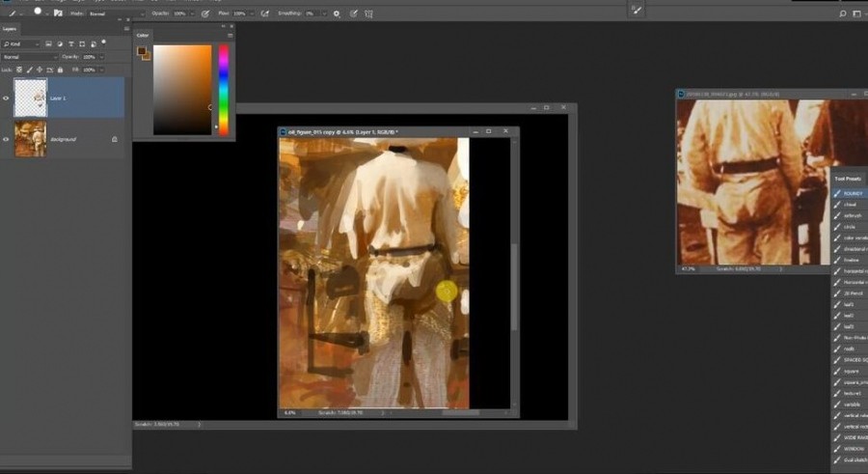The width and height of the screenshot is (868, 474).
Task: Select the chisel tool preset
Action: [850, 205]
